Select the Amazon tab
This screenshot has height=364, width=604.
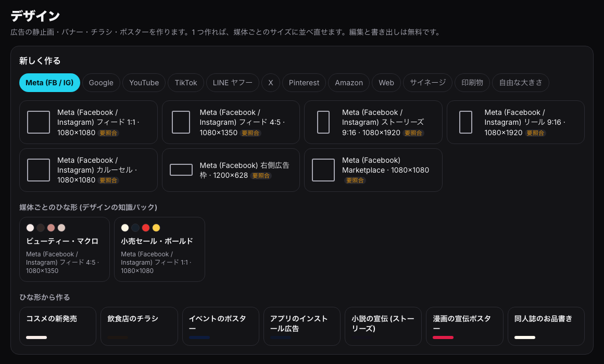349,83
